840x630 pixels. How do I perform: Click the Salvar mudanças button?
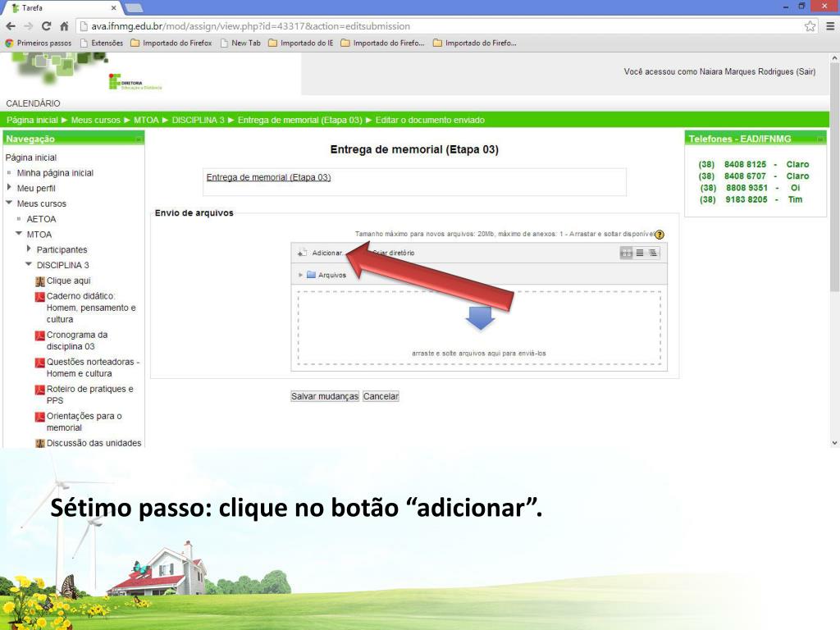(x=325, y=396)
